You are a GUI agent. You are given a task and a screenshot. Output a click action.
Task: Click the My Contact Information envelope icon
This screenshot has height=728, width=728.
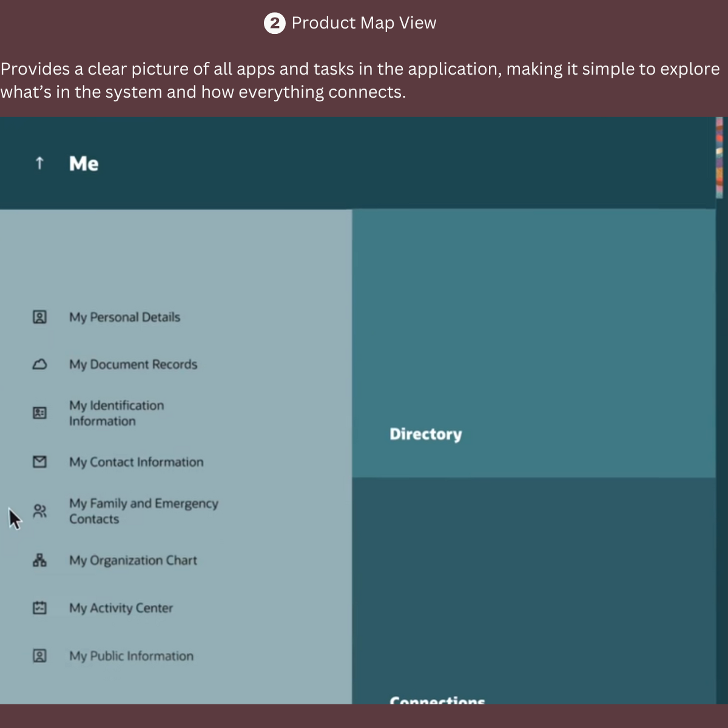39,462
